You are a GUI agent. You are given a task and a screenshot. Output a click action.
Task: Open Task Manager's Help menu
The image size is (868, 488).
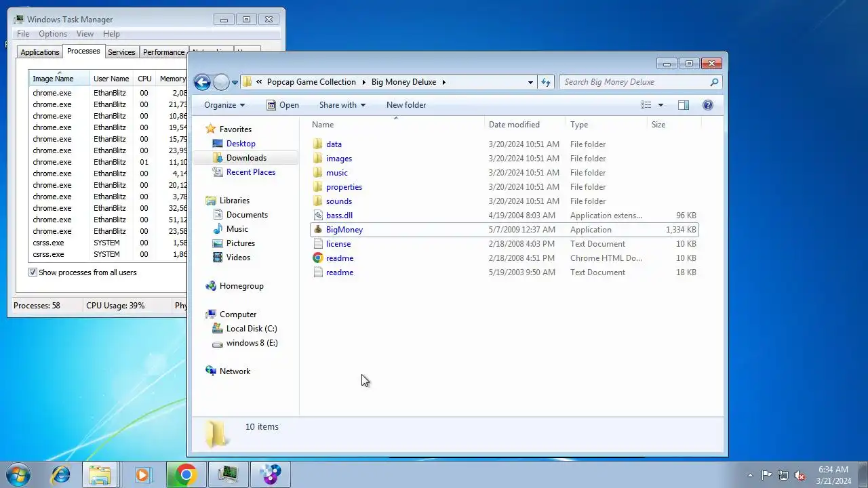(111, 34)
